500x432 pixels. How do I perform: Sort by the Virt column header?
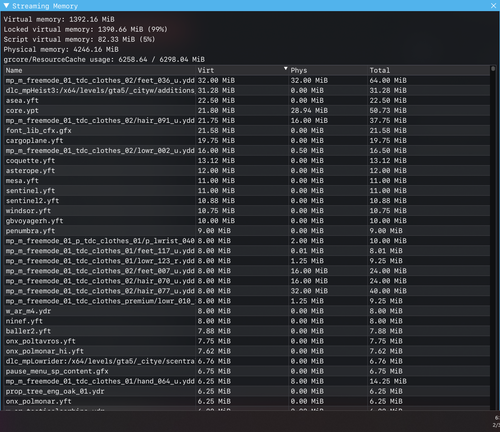click(x=242, y=70)
